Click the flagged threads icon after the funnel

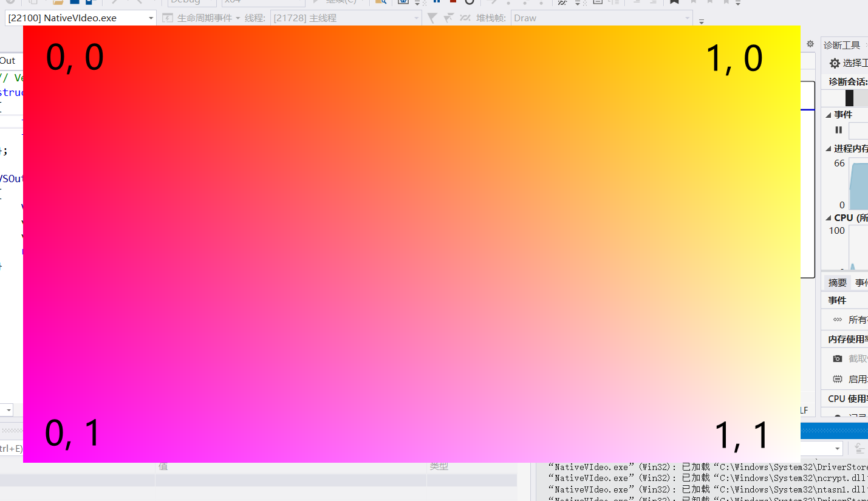[449, 18]
